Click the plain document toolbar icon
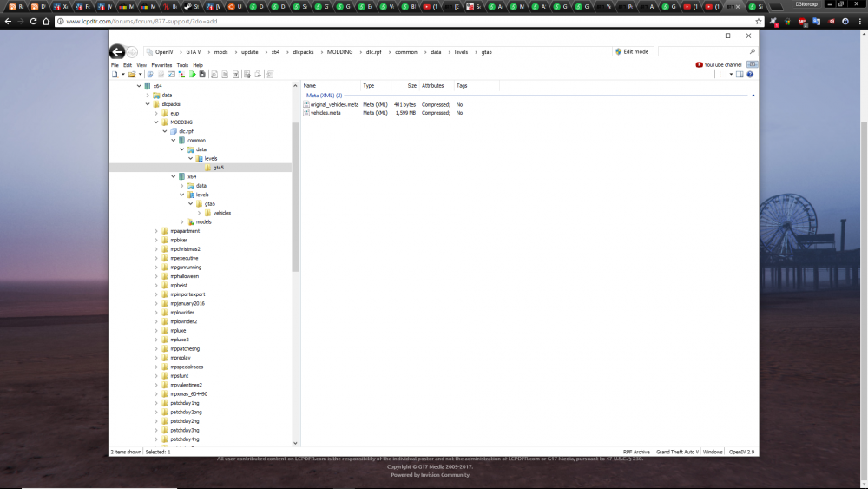The width and height of the screenshot is (868, 489). pyautogui.click(x=225, y=74)
